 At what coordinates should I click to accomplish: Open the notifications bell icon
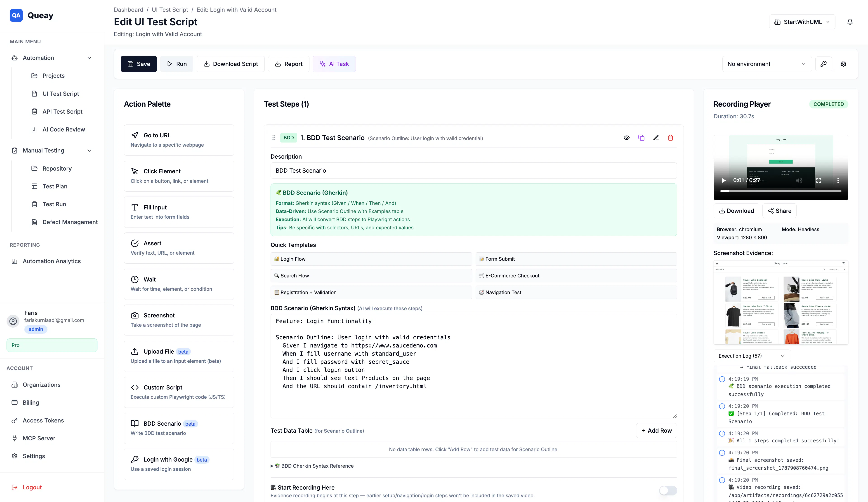(x=850, y=22)
